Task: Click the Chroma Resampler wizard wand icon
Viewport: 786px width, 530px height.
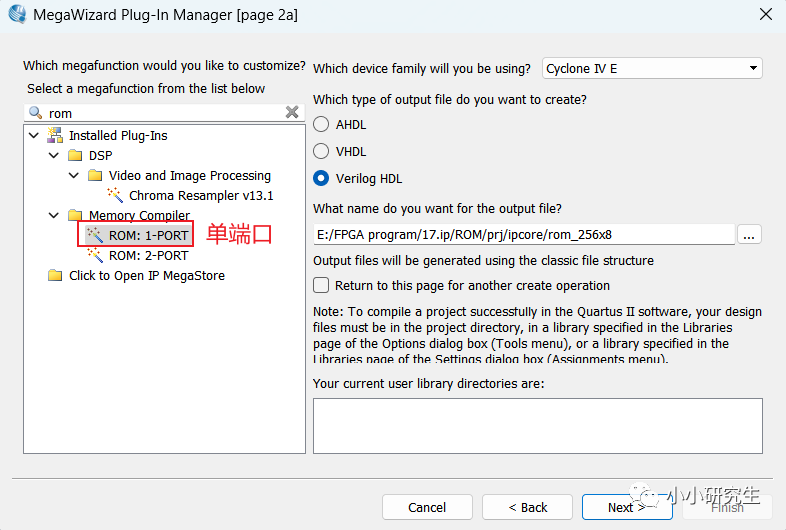Action: coord(115,195)
